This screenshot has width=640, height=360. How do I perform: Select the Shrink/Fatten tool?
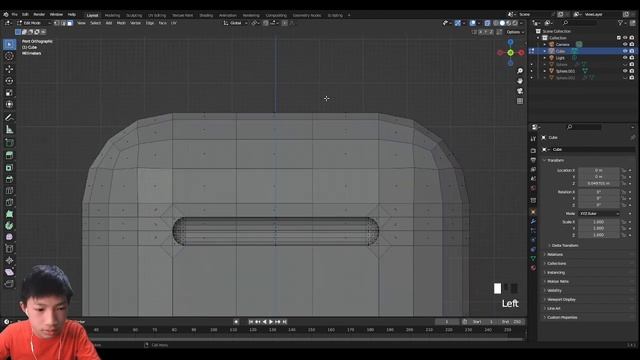pyautogui.click(x=9, y=260)
